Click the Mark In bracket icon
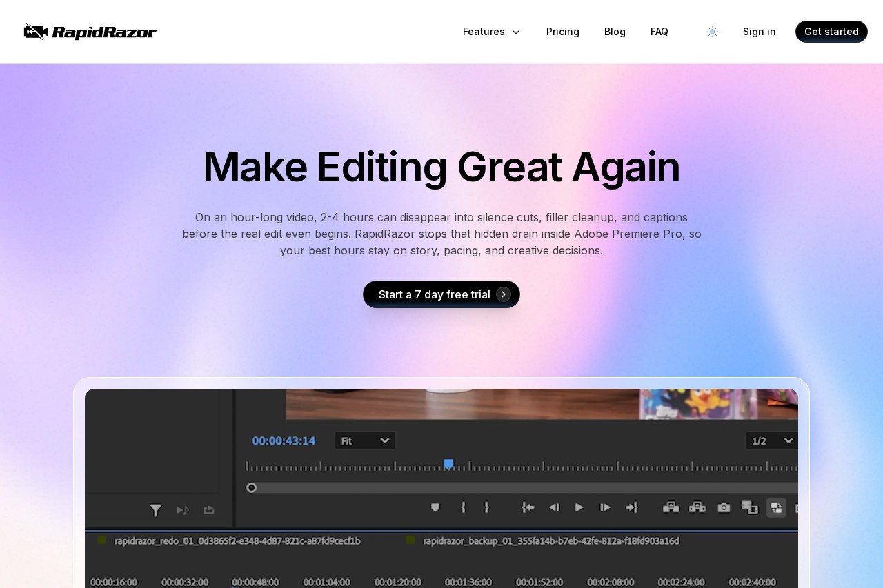Viewport: 883px width, 588px height. (x=463, y=507)
